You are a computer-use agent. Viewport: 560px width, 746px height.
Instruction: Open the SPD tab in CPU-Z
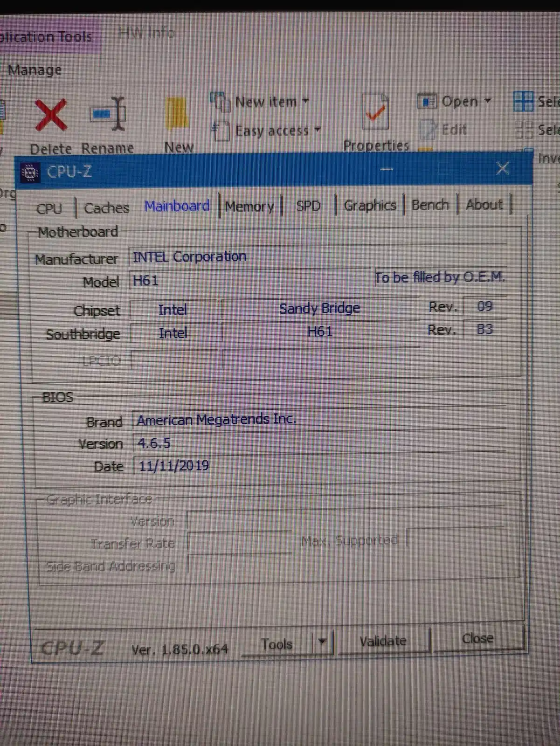point(309,206)
